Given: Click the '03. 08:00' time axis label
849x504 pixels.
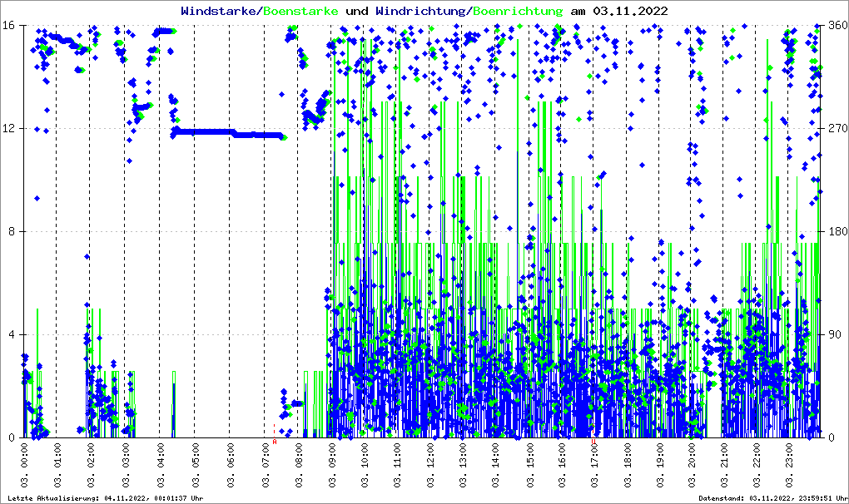Looking at the screenshot, I should 298,465.
